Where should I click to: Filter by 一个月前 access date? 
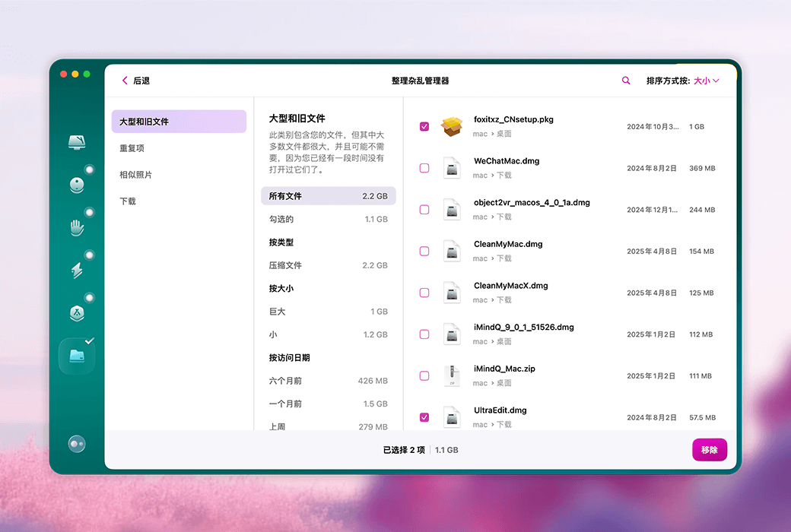[329, 404]
